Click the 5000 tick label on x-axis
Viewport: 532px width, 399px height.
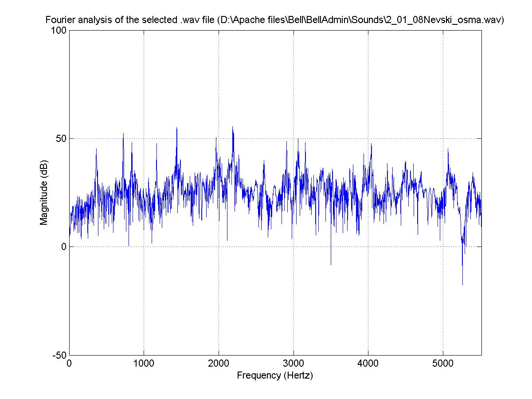[x=442, y=363]
